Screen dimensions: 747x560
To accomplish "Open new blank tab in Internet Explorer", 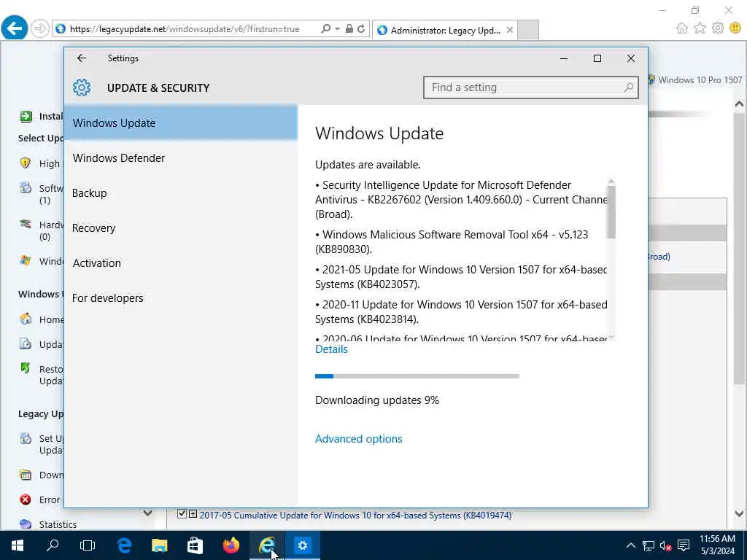I will coord(528,29).
